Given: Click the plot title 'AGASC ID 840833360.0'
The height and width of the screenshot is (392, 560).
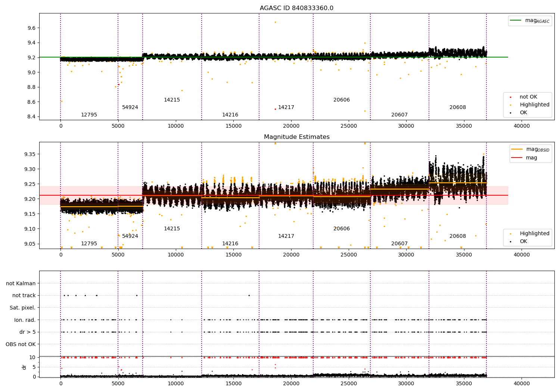Looking at the screenshot, I should (296, 8).
